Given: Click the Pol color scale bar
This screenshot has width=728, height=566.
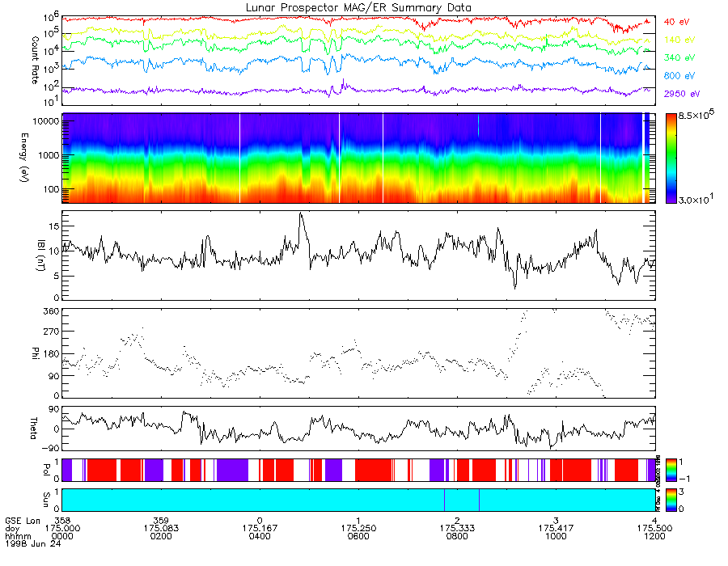Looking at the screenshot, I should pos(671,471).
